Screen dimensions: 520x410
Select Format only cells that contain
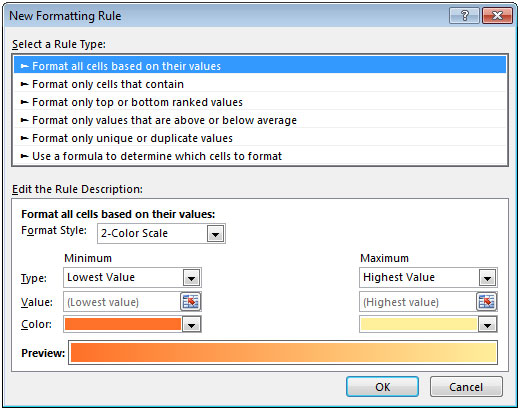coord(260,84)
